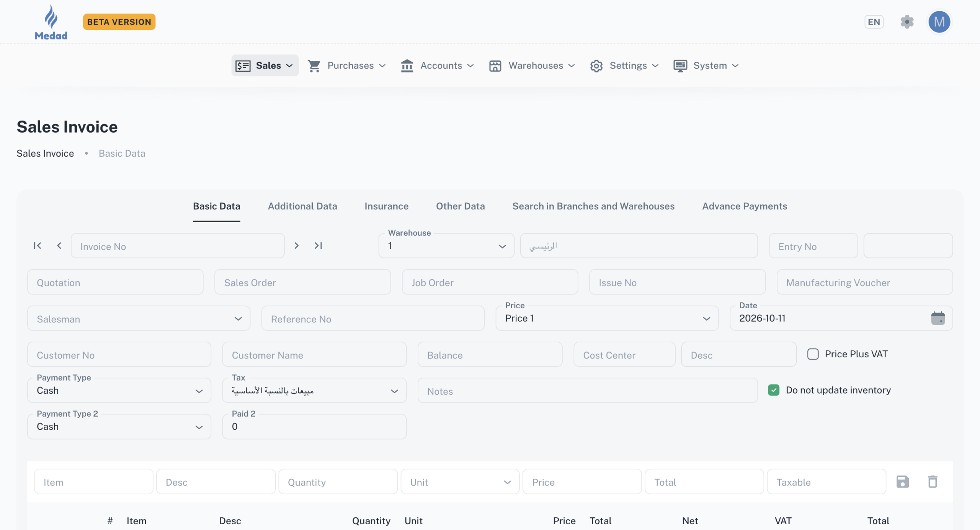
Task: Delete the item line with trash icon
Action: [x=933, y=481]
